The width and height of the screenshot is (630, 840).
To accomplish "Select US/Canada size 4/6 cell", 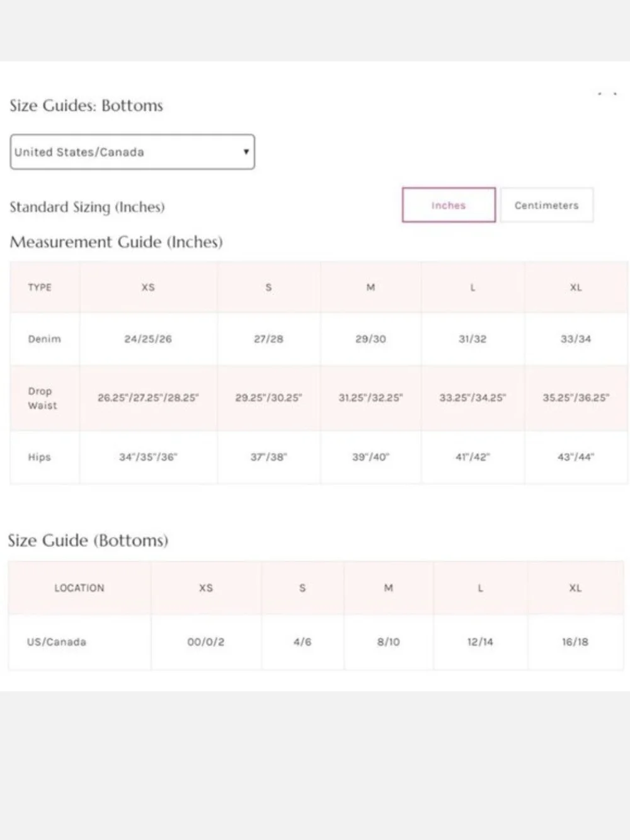I will (x=302, y=642).
